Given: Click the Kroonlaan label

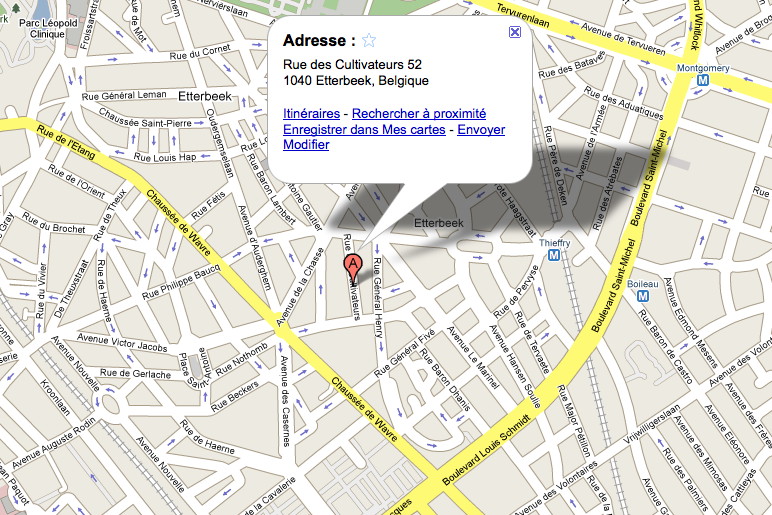Looking at the screenshot, I should [x=55, y=397].
